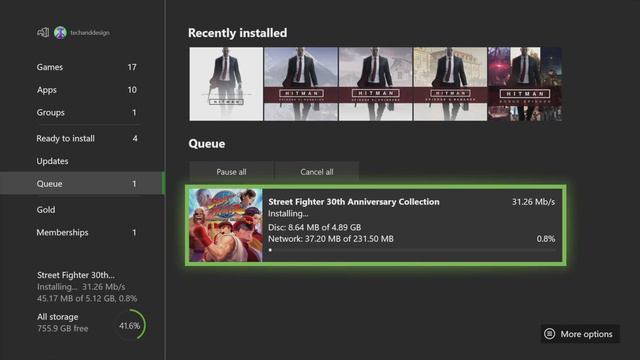The width and height of the screenshot is (640, 360).
Task: Open the Hitman Bonus Episode tile
Action: pos(525,84)
